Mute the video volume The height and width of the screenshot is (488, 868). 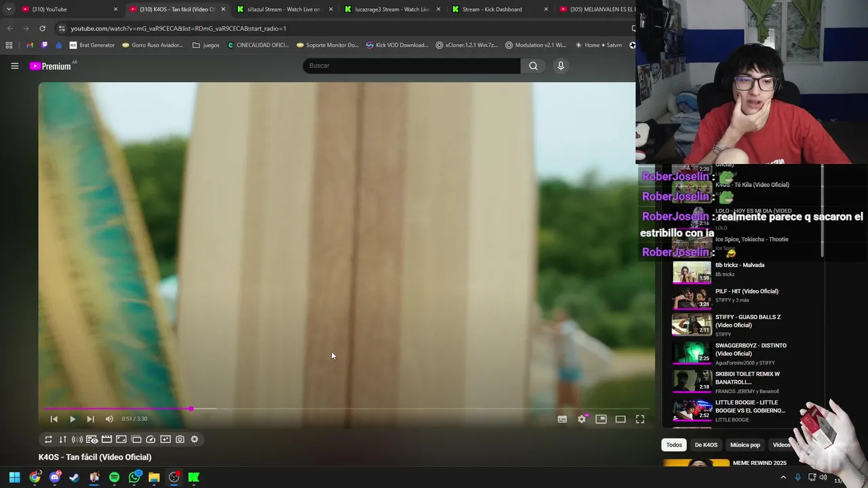pos(109,419)
